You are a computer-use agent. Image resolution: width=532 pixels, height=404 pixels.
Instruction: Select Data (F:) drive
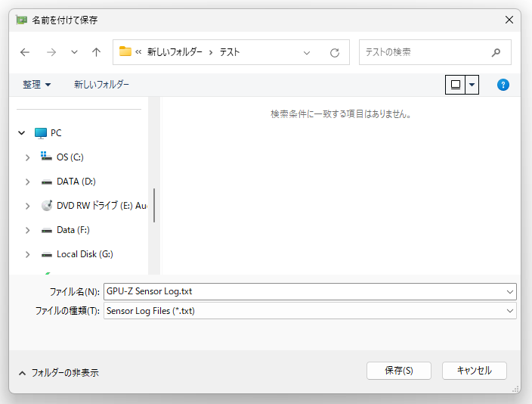click(73, 230)
